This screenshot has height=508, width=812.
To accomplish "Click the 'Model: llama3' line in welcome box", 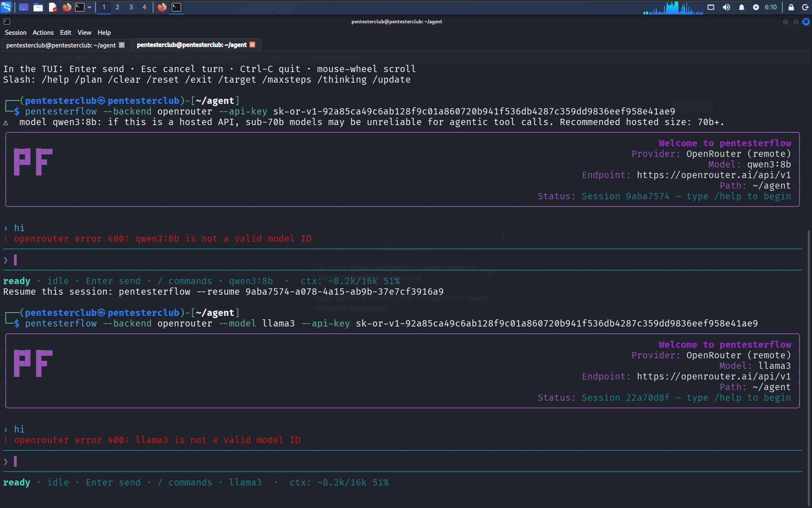I will coord(755,366).
